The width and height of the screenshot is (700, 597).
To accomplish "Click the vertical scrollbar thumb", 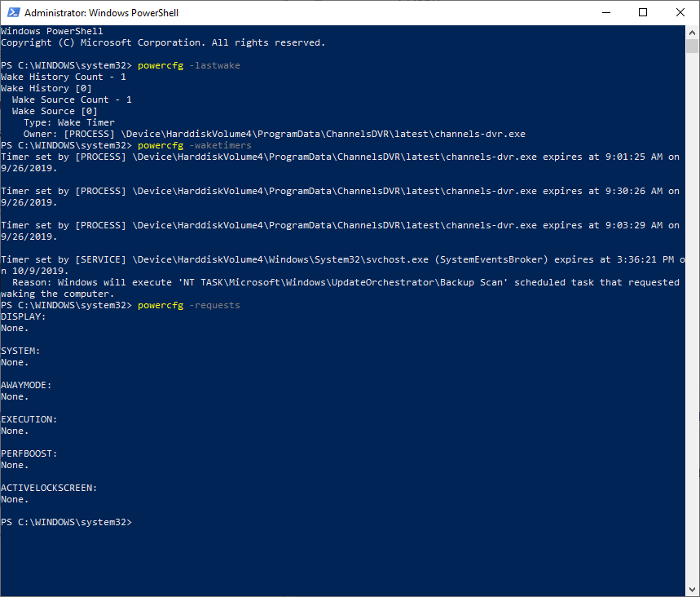I will (692, 46).
